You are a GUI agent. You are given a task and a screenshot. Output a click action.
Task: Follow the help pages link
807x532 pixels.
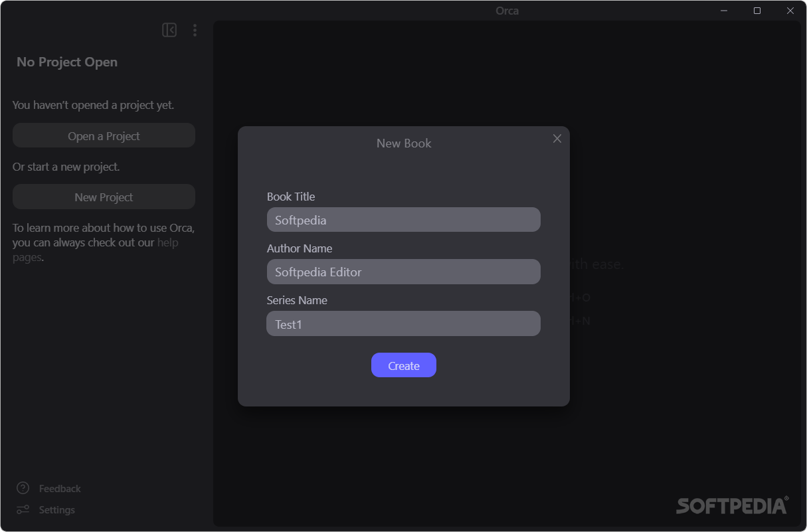[167, 242]
